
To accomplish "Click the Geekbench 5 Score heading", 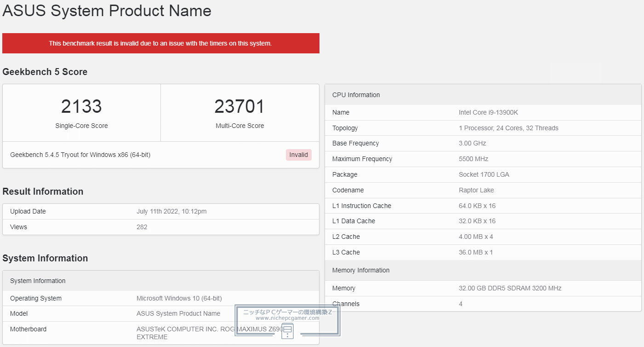I will 45,72.
